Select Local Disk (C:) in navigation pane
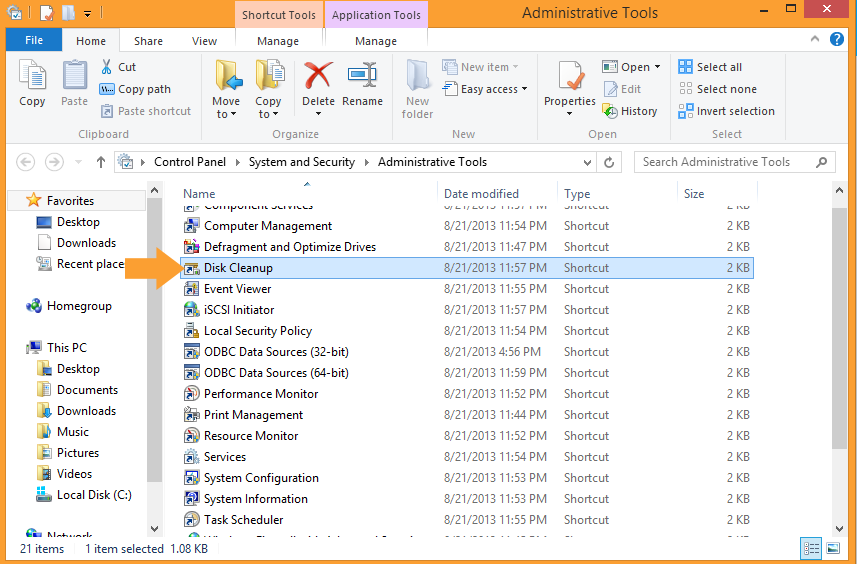The height and width of the screenshot is (564, 857). pyautogui.click(x=84, y=495)
